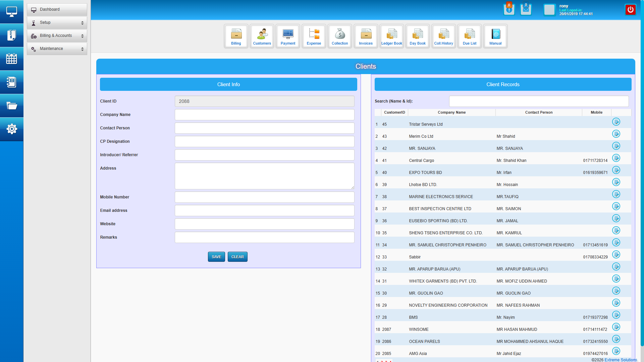Click edit icon for Tristar Serveys Ltd
Viewport: 644px width, 362px height.
(616, 122)
